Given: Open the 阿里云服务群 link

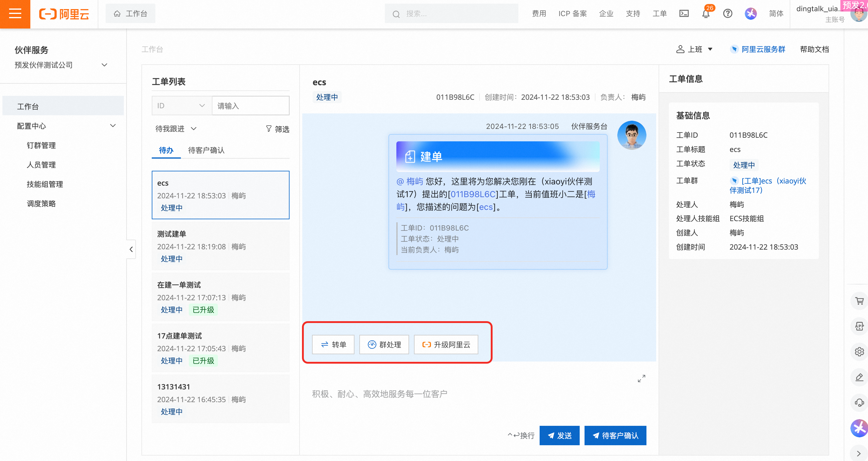Looking at the screenshot, I should click(758, 49).
